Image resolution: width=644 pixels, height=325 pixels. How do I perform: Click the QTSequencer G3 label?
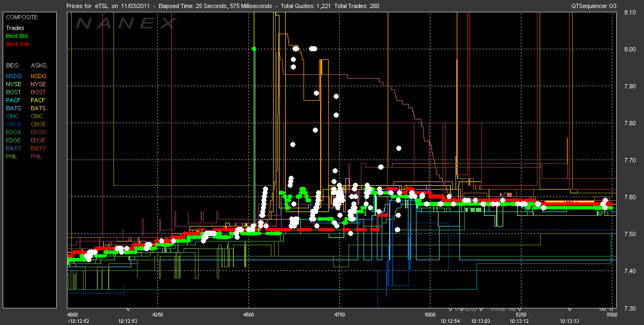point(595,6)
